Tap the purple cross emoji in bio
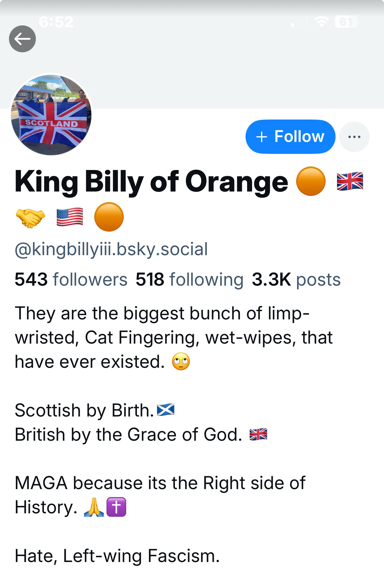384x588 pixels. 116,507
